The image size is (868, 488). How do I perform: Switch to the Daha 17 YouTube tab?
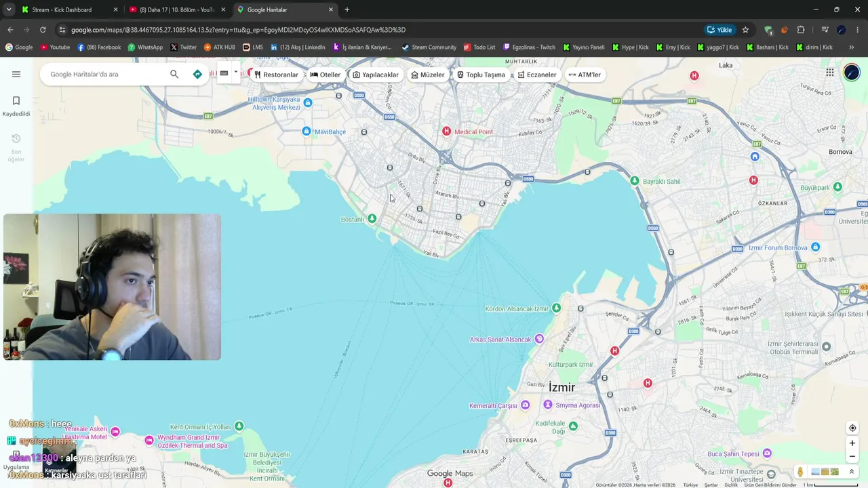(177, 9)
